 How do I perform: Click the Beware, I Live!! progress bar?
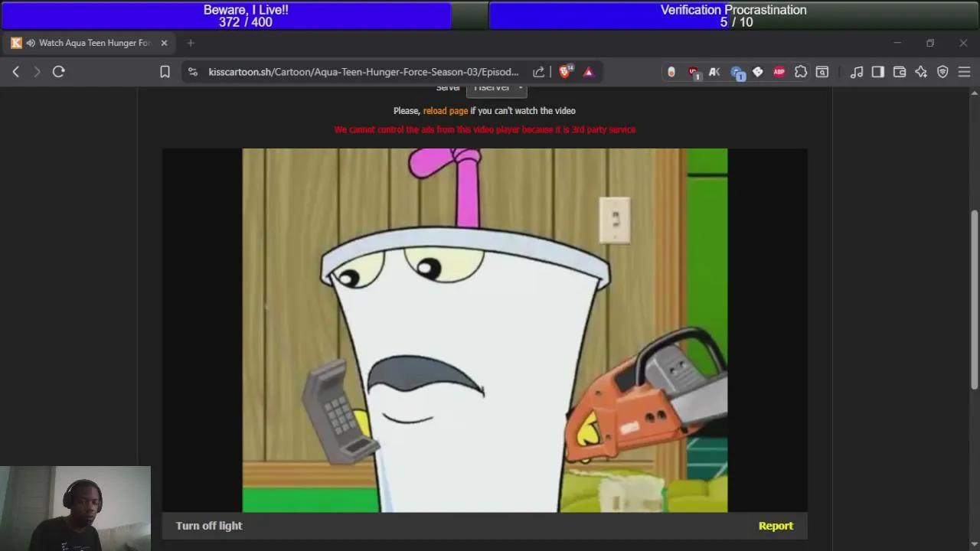point(246,15)
